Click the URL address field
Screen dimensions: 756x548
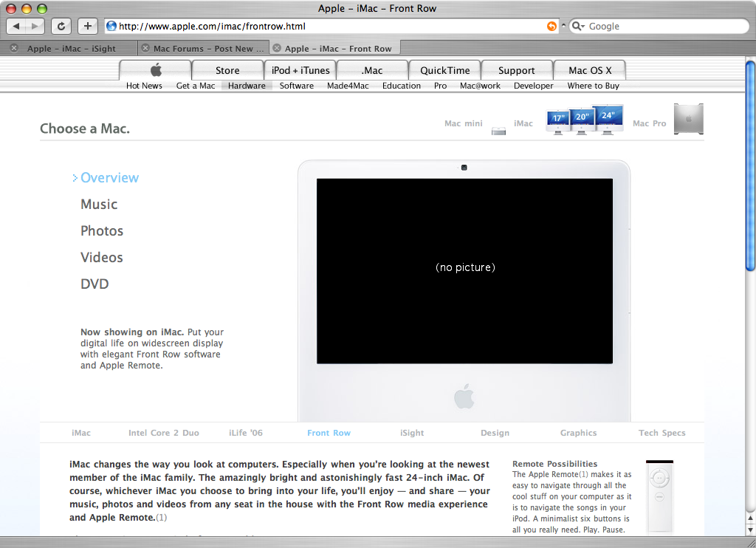(333, 26)
